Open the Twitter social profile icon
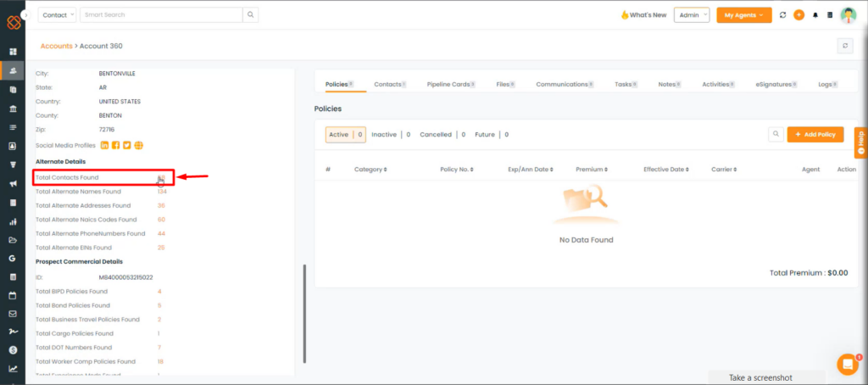This screenshot has width=868, height=385. click(127, 145)
